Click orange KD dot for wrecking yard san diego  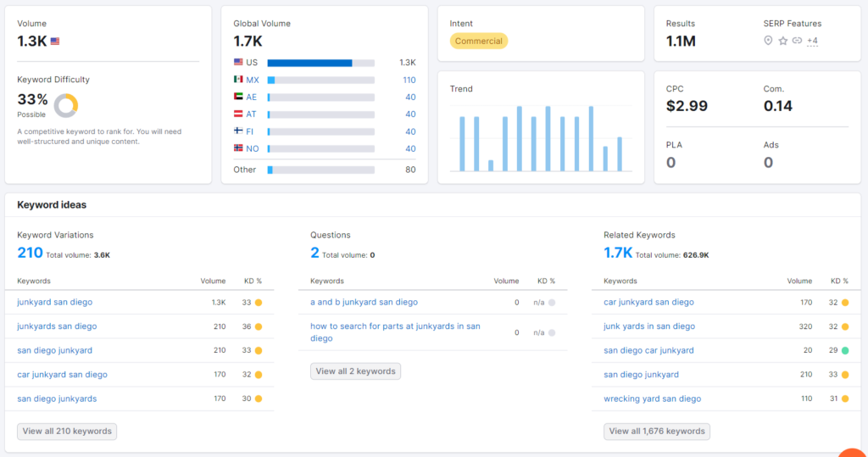(845, 398)
